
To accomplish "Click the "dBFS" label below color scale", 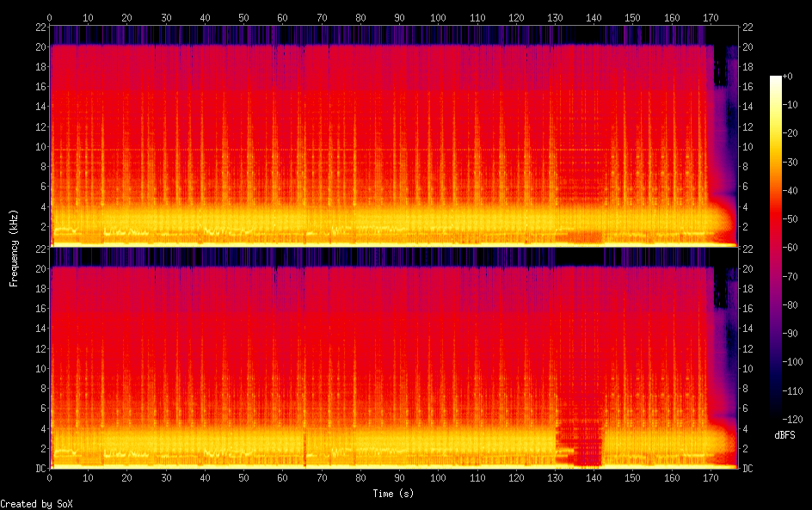I will point(784,436).
